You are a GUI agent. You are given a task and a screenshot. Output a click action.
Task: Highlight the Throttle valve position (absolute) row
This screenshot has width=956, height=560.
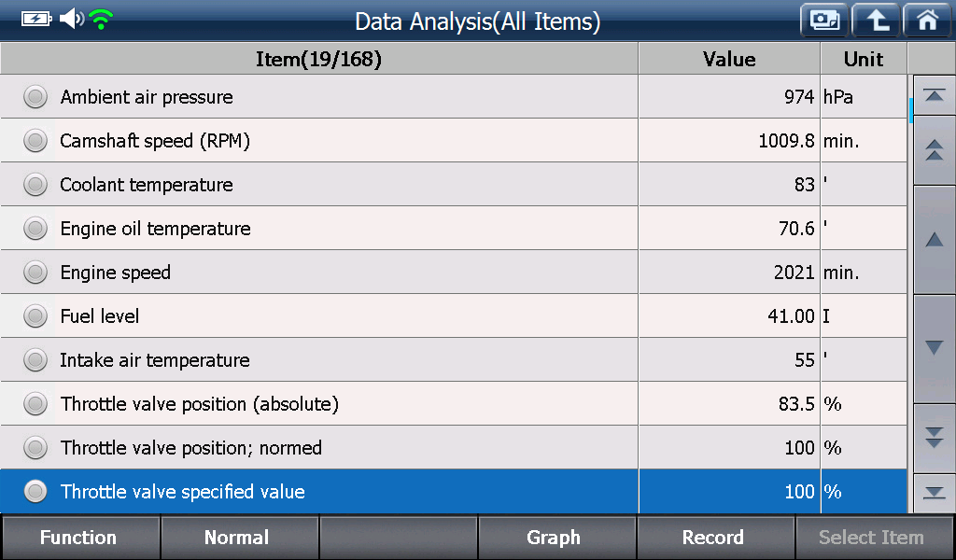click(454, 404)
